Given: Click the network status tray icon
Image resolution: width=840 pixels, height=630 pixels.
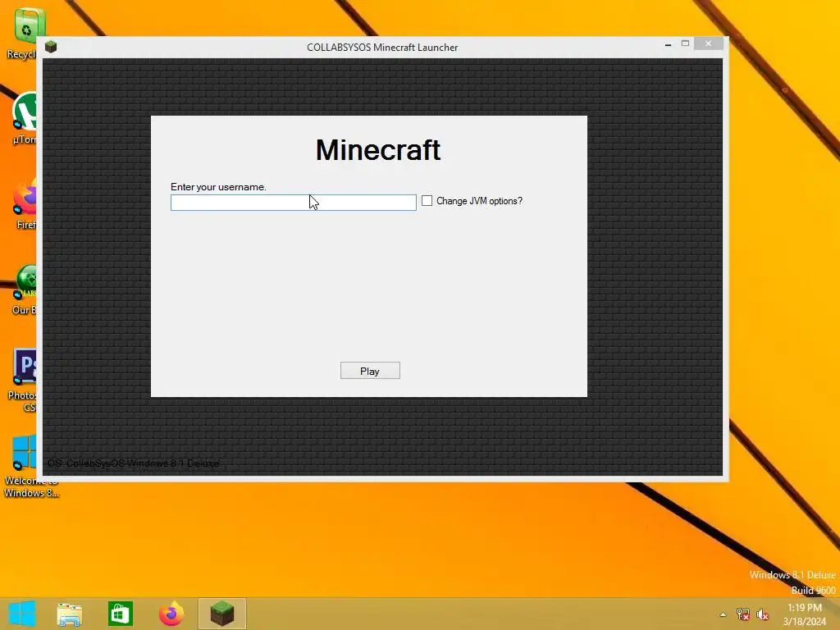Looking at the screenshot, I should coord(743,614).
